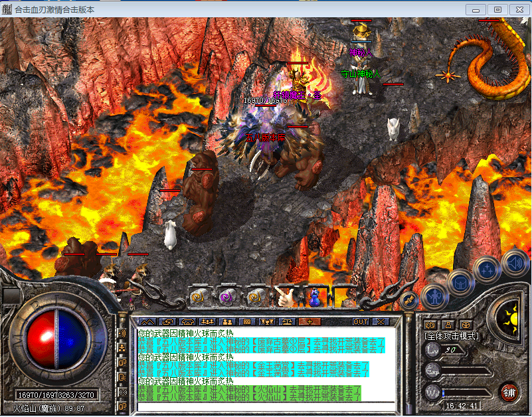Click the mountain-shaped chat toolbar icon
Viewport: 532px width, 417px height.
[x=147, y=321]
